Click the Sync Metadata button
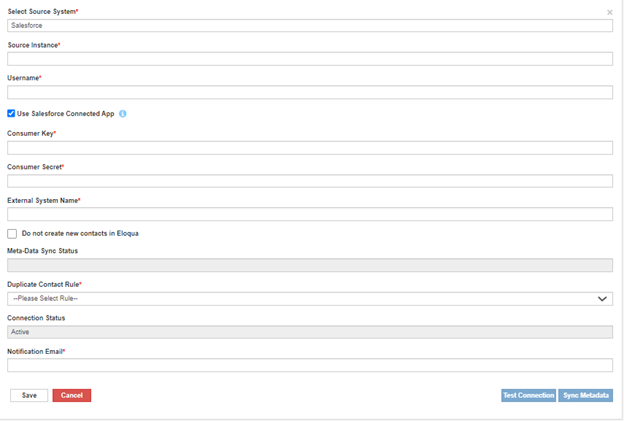This screenshot has width=624, height=421. (585, 395)
